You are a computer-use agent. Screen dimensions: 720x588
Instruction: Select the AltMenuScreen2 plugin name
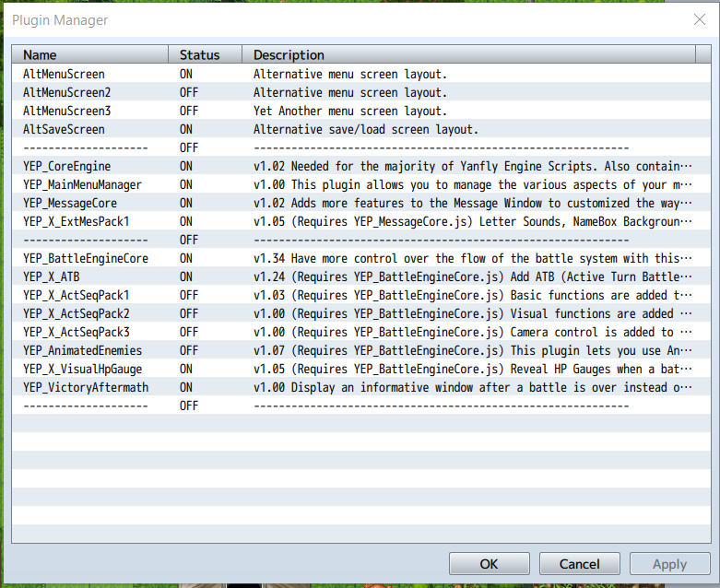point(67,92)
